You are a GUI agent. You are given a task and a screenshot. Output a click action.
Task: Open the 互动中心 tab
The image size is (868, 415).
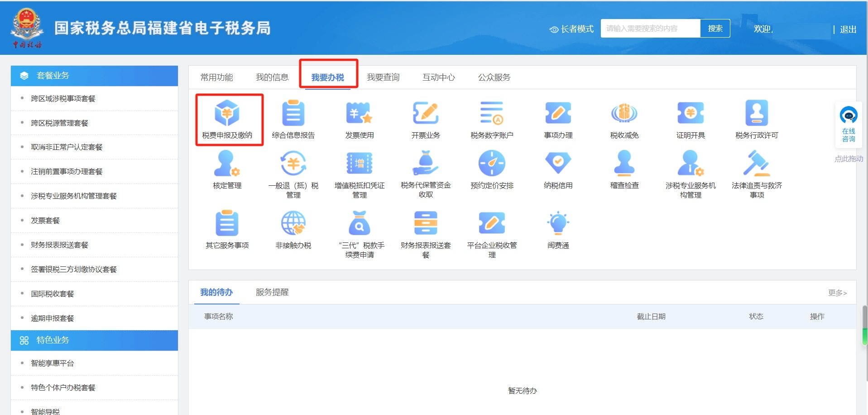pos(438,77)
